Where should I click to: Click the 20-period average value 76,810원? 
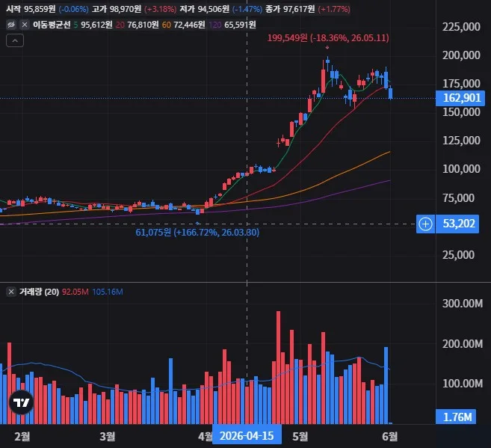coord(143,25)
